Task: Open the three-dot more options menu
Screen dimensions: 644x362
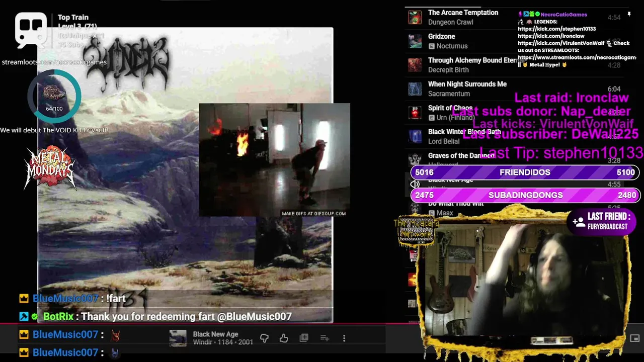Action: click(344, 338)
